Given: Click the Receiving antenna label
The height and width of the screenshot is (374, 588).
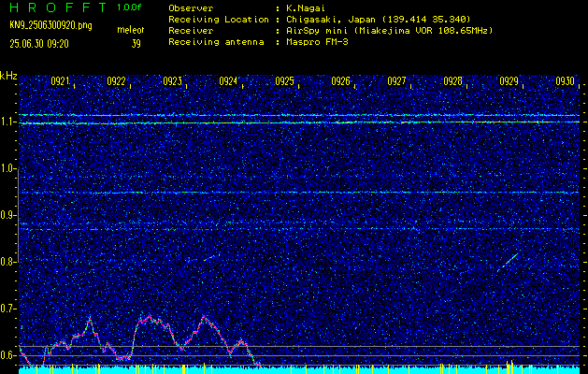Looking at the screenshot, I should [x=216, y=42].
